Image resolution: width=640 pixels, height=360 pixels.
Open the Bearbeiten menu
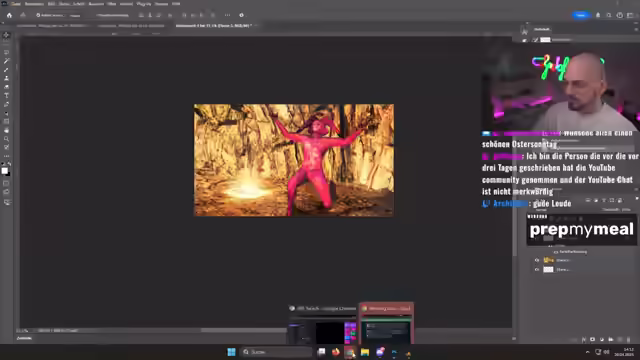(34, 4)
